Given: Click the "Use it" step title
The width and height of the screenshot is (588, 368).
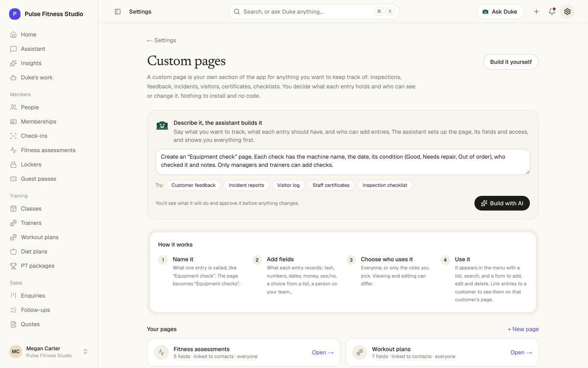Looking at the screenshot, I should tap(463, 259).
